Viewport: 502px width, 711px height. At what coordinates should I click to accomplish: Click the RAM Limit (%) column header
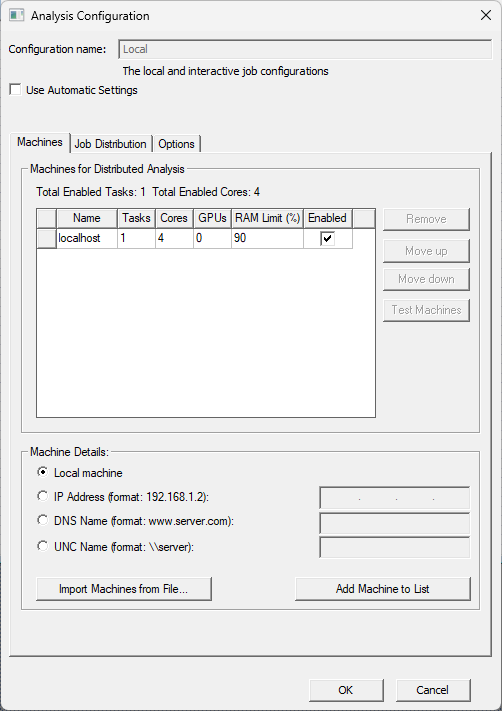tap(268, 218)
